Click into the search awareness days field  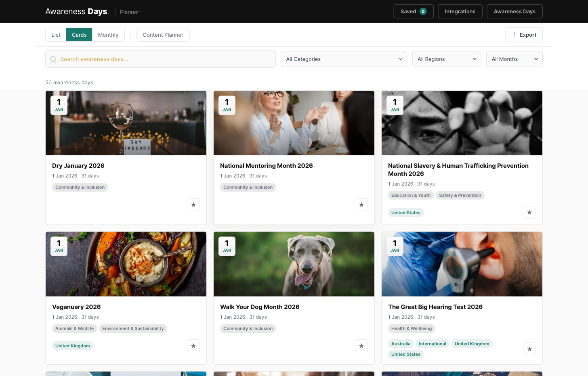pos(166,59)
